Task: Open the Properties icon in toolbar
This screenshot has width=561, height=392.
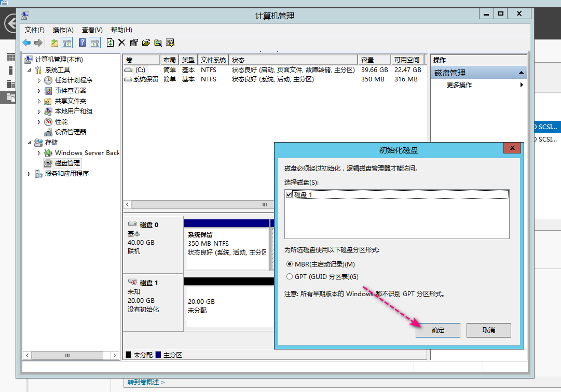Action: pos(134,43)
